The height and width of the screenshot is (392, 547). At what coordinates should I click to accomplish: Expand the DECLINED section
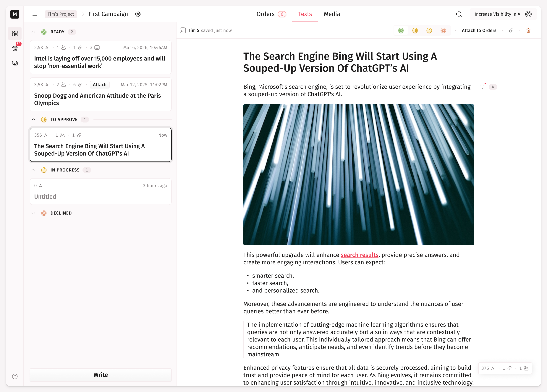(33, 213)
